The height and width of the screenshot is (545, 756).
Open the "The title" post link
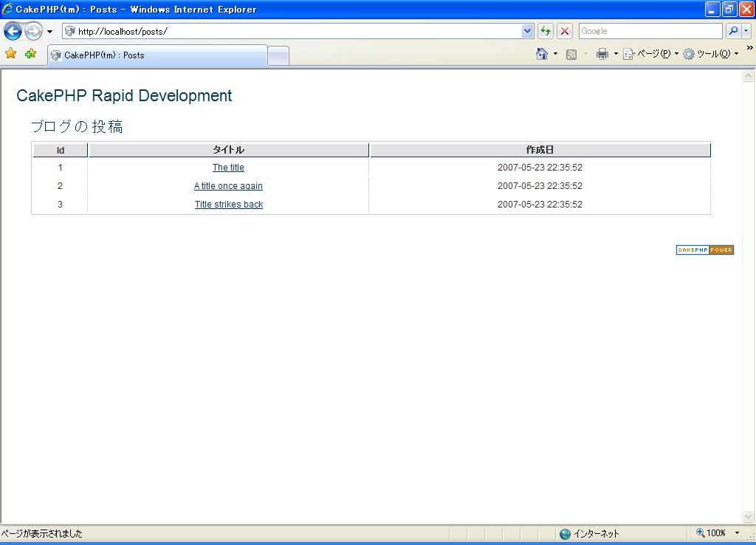click(228, 168)
